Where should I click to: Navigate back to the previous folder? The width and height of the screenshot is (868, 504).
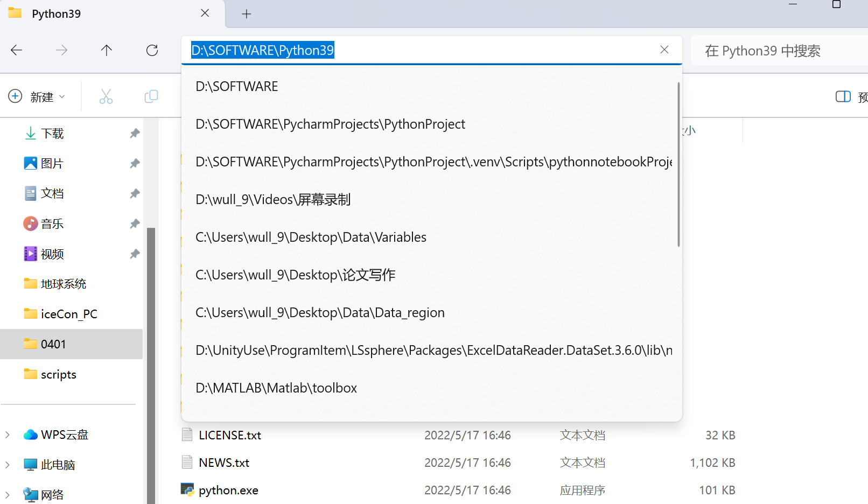coord(16,50)
